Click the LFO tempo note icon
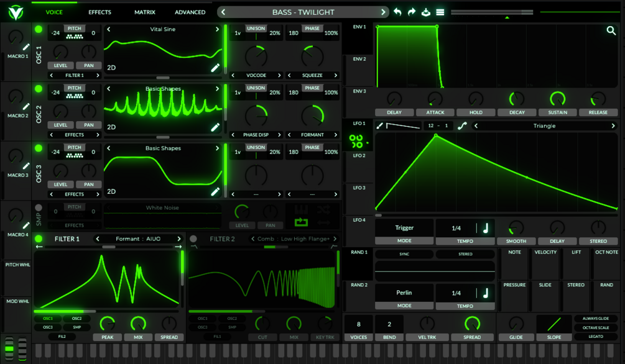This screenshot has width=625, height=364. point(486,228)
